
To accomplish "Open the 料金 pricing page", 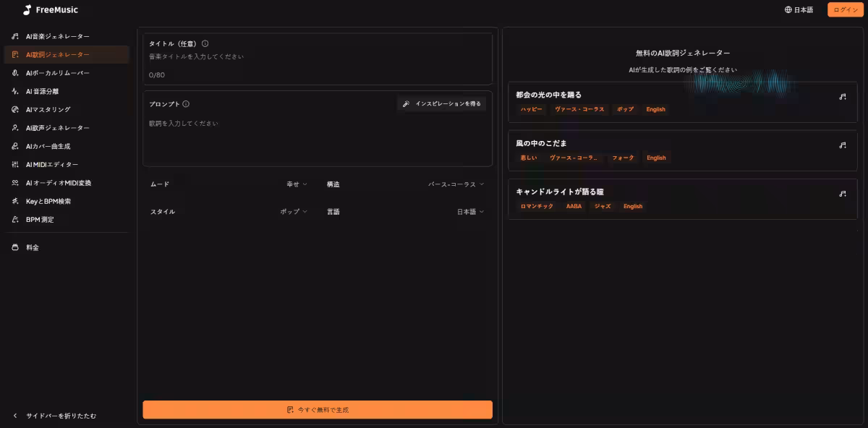I will click(x=33, y=247).
